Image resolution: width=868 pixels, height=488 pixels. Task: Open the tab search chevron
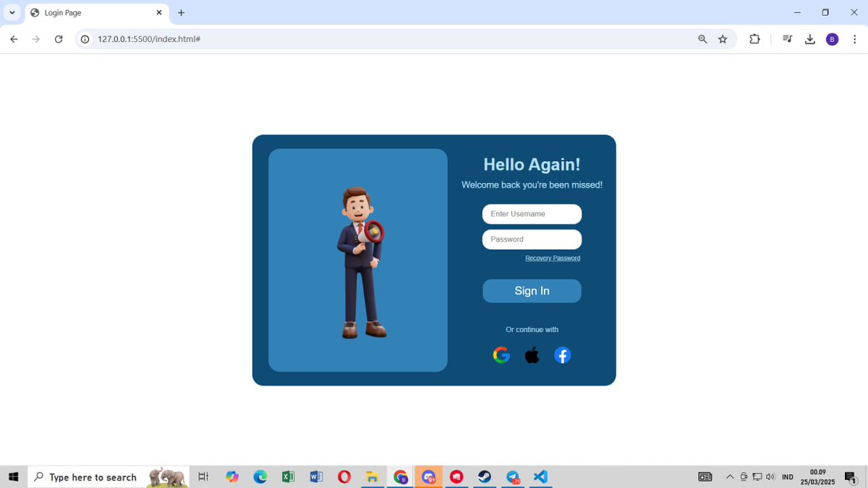pyautogui.click(x=11, y=12)
